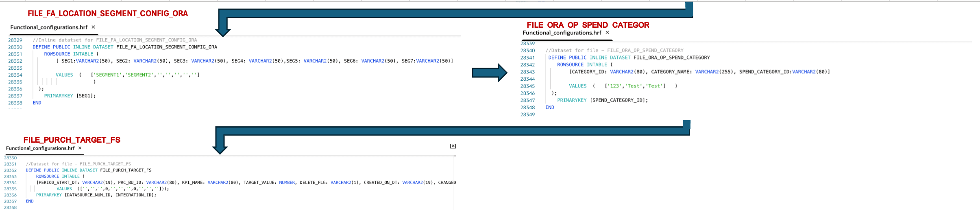The image size is (980, 216).
Task: Click the NUMBER data type keyword
Action: [287, 183]
